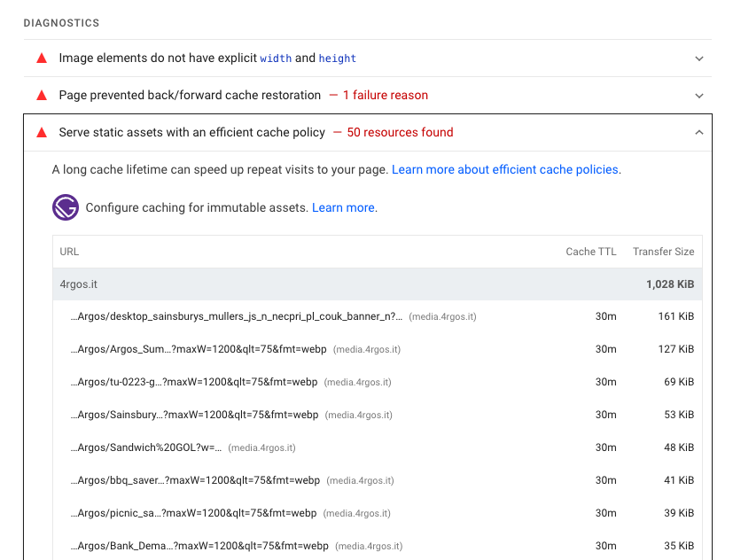Open the Bank_Dema webp image URL
Viewport: 733px width, 560px height.
[199, 546]
